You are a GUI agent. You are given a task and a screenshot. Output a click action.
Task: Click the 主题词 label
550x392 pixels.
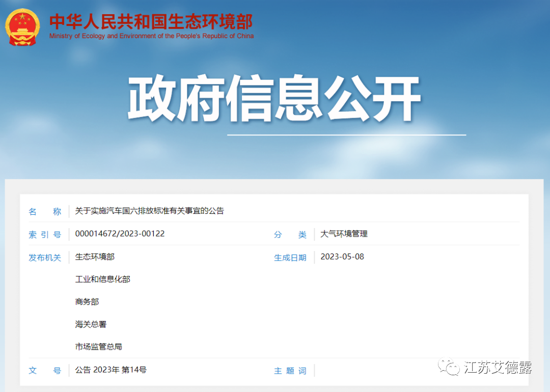pyautogui.click(x=290, y=371)
